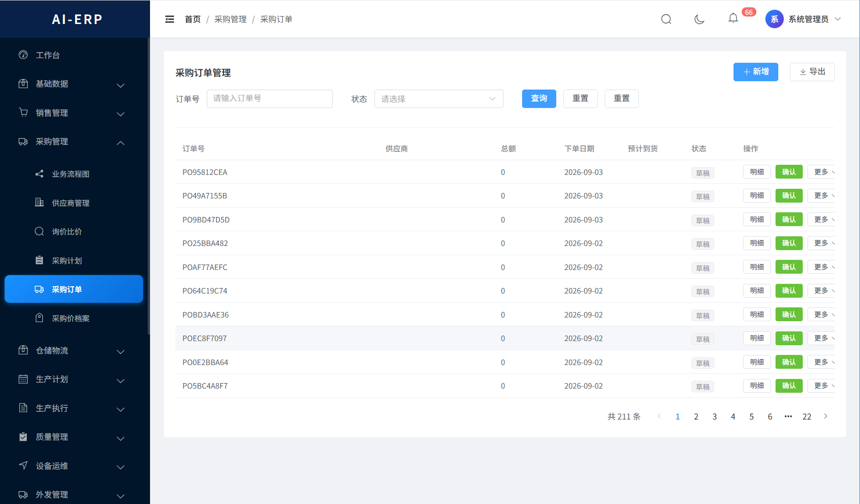Open 工作台 in the sidebar
860x504 pixels.
pyautogui.click(x=74, y=55)
